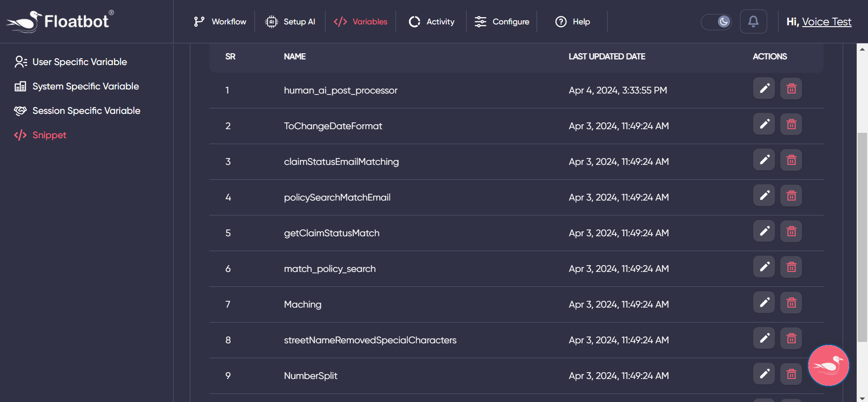
Task: Delete the getClaimStatusMatch snippet
Action: click(791, 231)
